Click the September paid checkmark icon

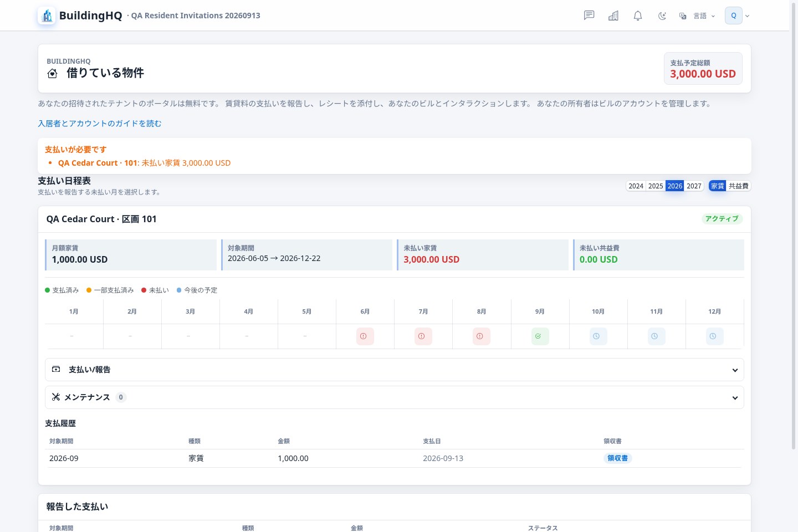pyautogui.click(x=540, y=336)
